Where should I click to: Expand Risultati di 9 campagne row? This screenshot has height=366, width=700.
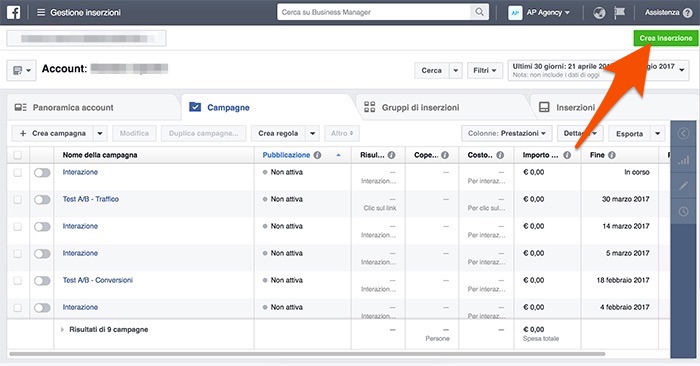click(62, 329)
